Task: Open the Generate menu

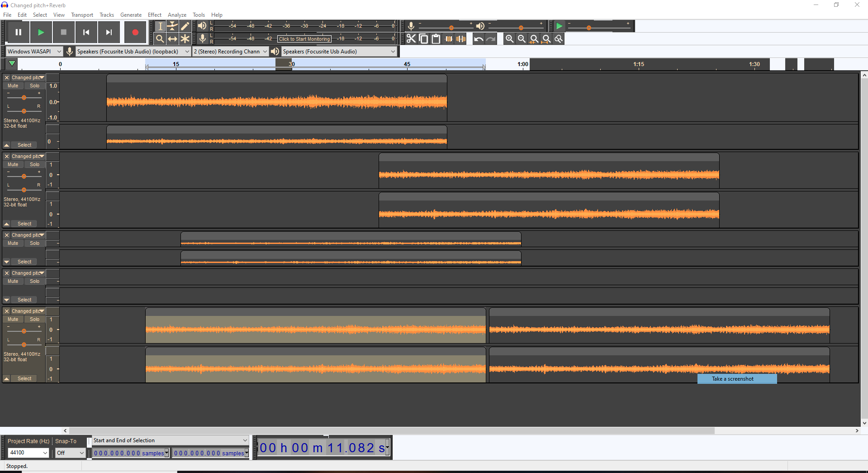Action: (131, 14)
